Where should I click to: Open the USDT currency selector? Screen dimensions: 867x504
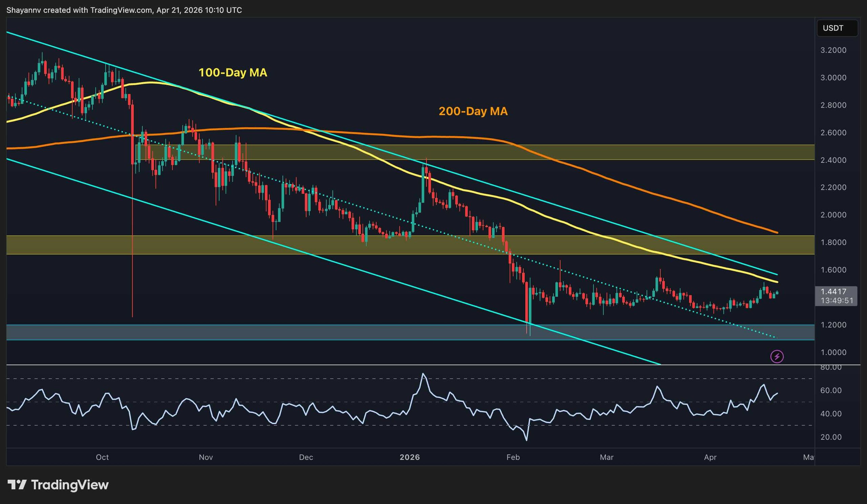click(x=837, y=28)
